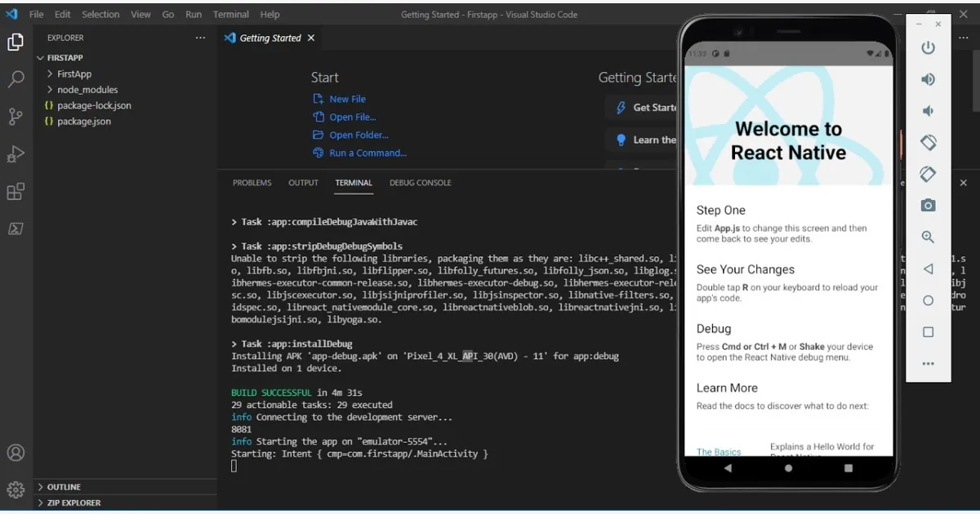
Task: Rotate the emulator left
Action: tap(928, 142)
